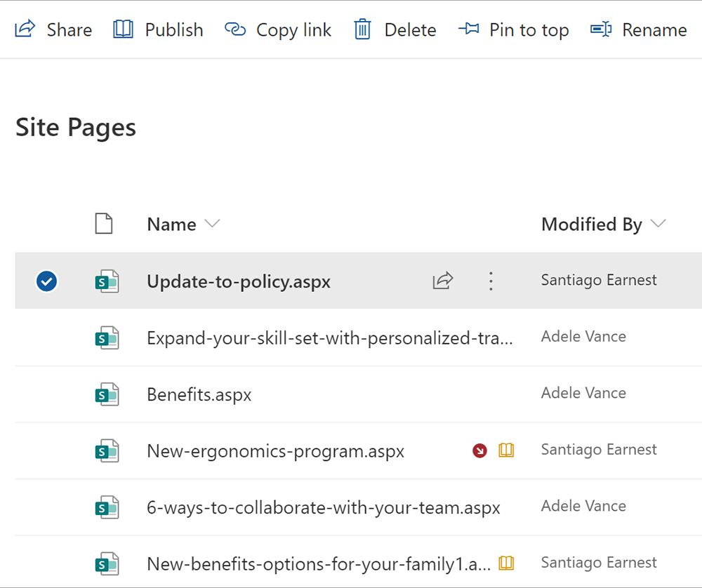This screenshot has height=588, width=702.
Task: Uncheck the selected Update-to-policy.aspx row checkbox
Action: click(x=47, y=281)
